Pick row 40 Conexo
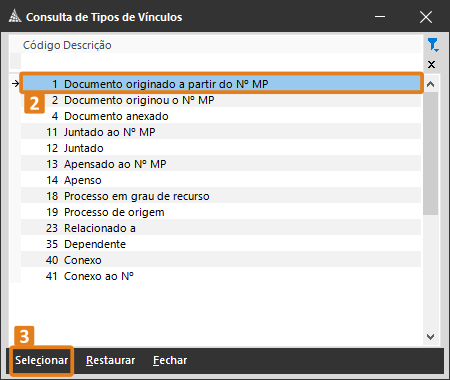The width and height of the screenshot is (450, 380). 221,260
